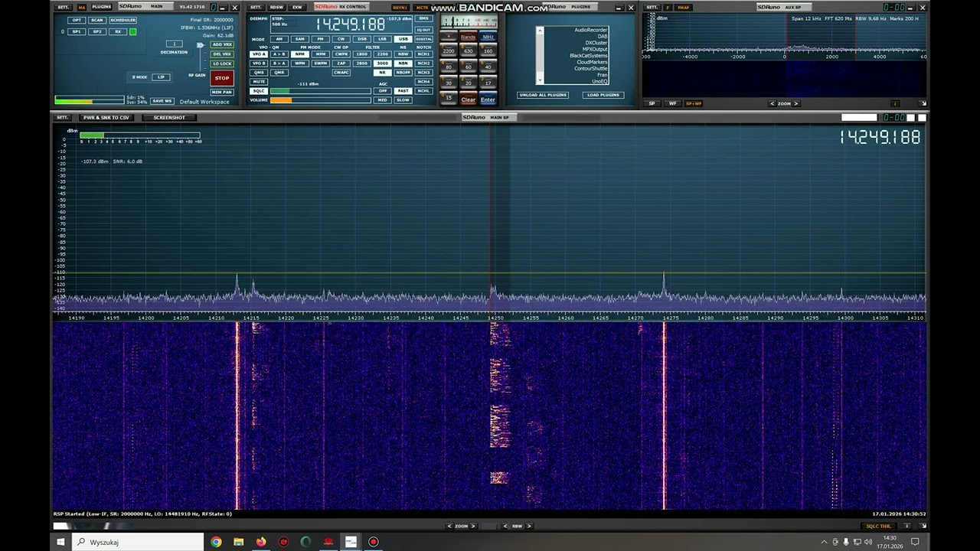Set AGC to OFF
The height and width of the screenshot is (551, 980).
pyautogui.click(x=382, y=91)
